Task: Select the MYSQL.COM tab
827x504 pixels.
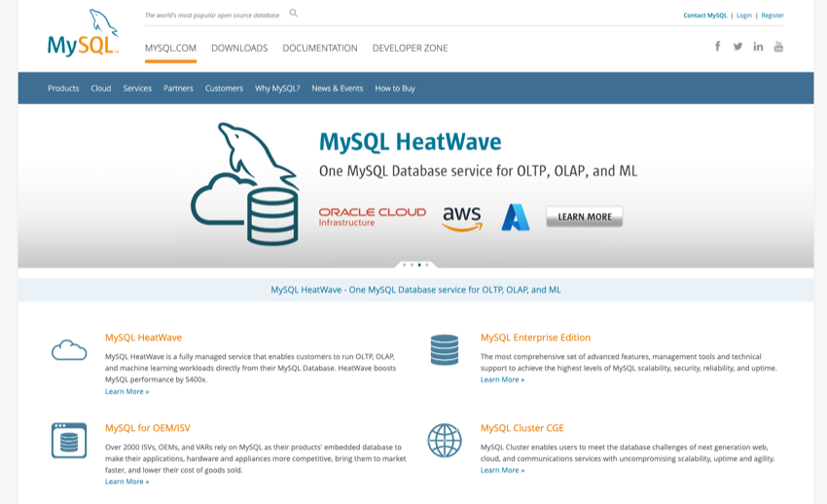Action: pyautogui.click(x=170, y=48)
